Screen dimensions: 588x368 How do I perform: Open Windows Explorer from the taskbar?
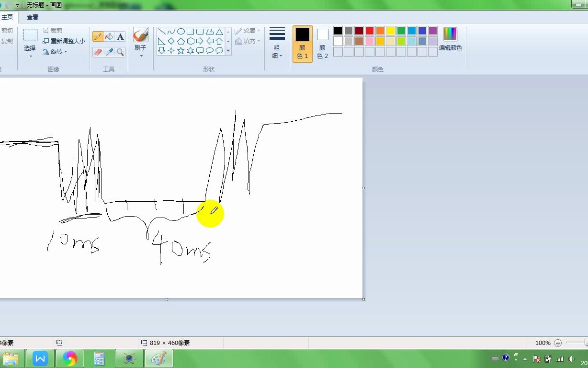pyautogui.click(x=10, y=358)
